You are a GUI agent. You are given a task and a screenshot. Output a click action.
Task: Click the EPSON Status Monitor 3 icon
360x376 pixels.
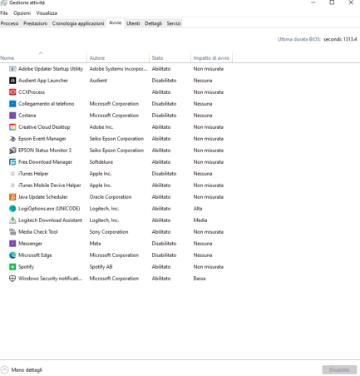coord(12,150)
